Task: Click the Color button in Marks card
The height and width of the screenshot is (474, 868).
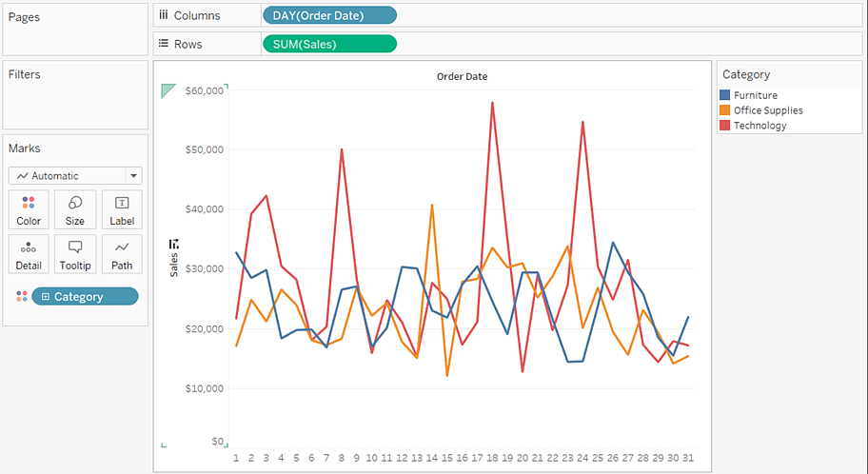Action: [x=29, y=209]
